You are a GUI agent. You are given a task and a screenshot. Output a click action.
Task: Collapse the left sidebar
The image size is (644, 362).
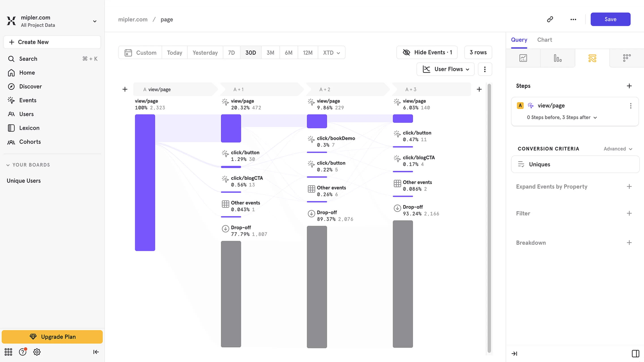point(96,352)
